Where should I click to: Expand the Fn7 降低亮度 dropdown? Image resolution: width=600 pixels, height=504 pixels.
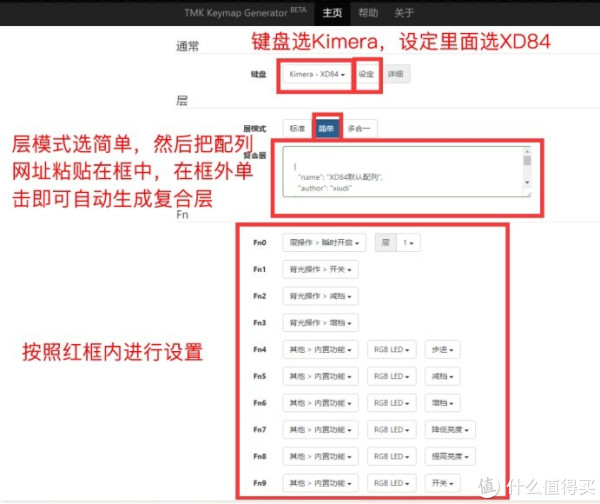452,431
